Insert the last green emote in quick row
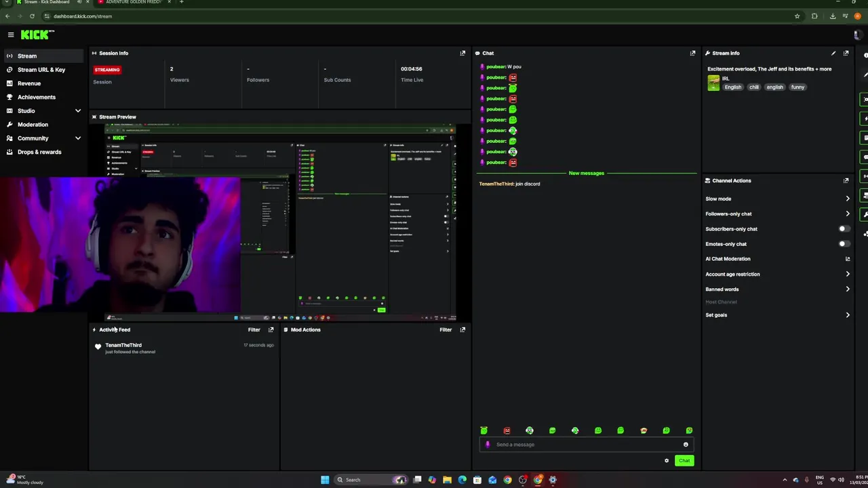Screen dimensions: 868x488 coord(689,430)
